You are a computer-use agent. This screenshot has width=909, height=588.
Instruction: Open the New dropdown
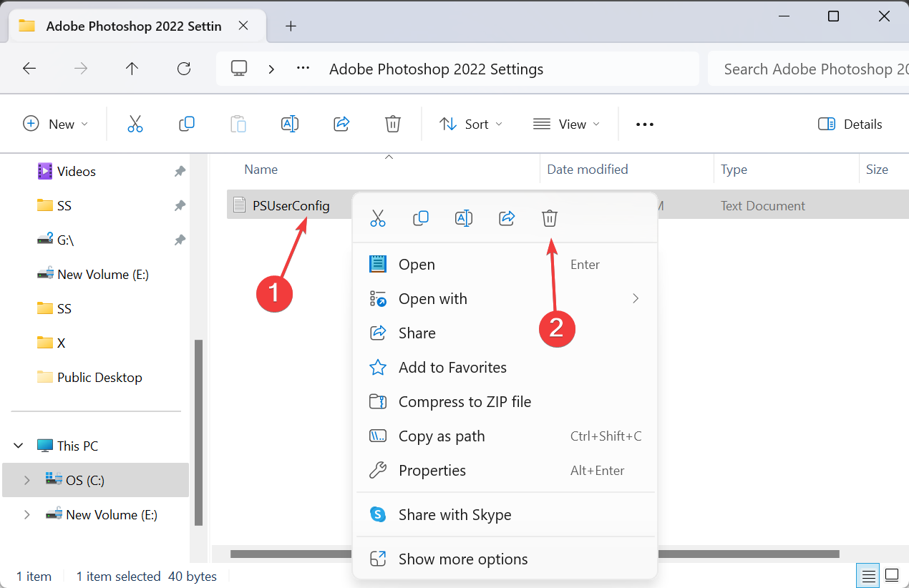pyautogui.click(x=56, y=124)
